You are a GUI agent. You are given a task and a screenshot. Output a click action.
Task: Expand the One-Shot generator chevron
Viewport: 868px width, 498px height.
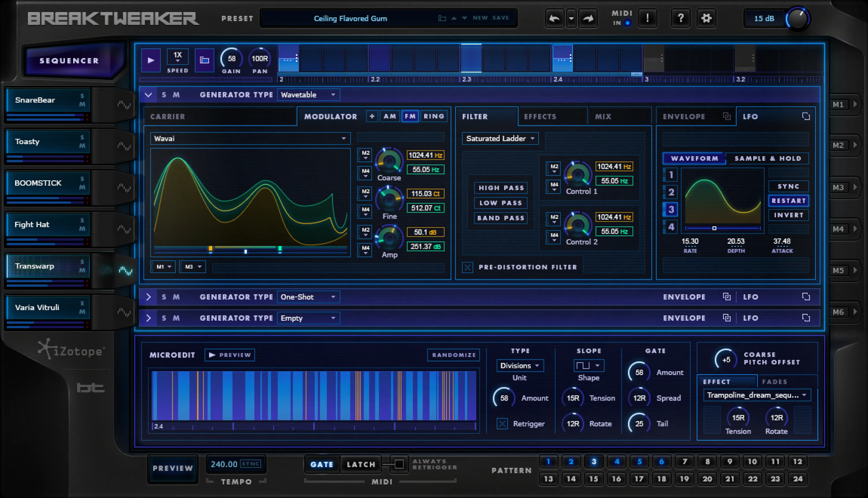pyautogui.click(x=148, y=297)
